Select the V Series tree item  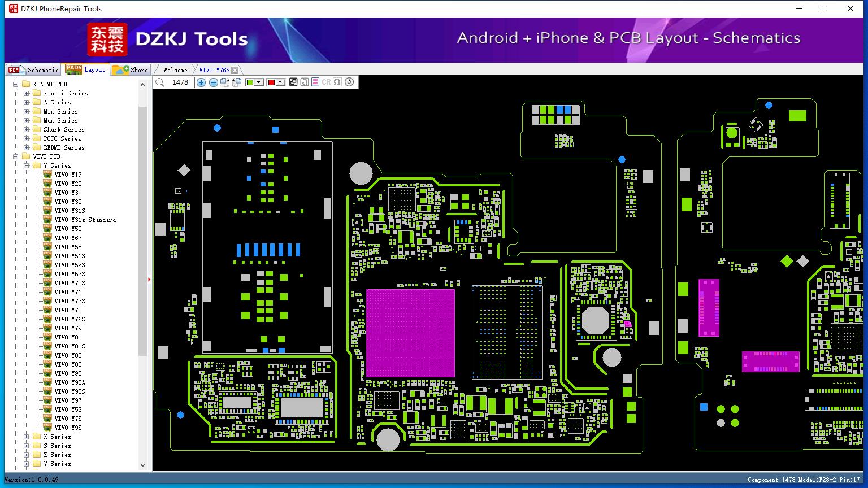click(x=57, y=464)
